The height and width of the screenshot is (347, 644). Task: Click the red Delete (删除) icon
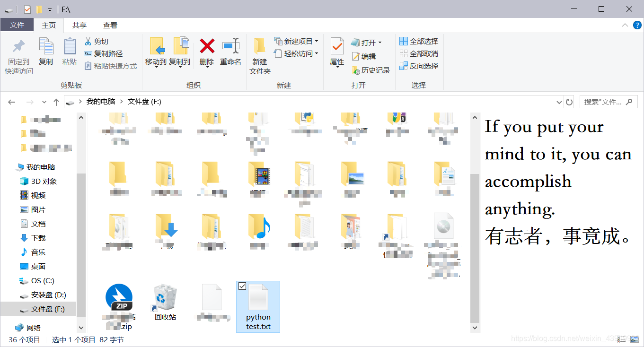(x=207, y=46)
